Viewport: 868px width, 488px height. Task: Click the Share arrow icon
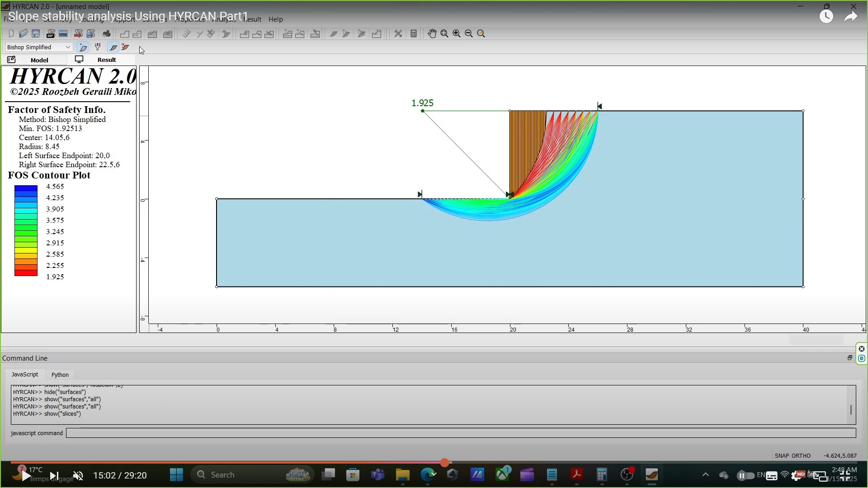tap(851, 17)
